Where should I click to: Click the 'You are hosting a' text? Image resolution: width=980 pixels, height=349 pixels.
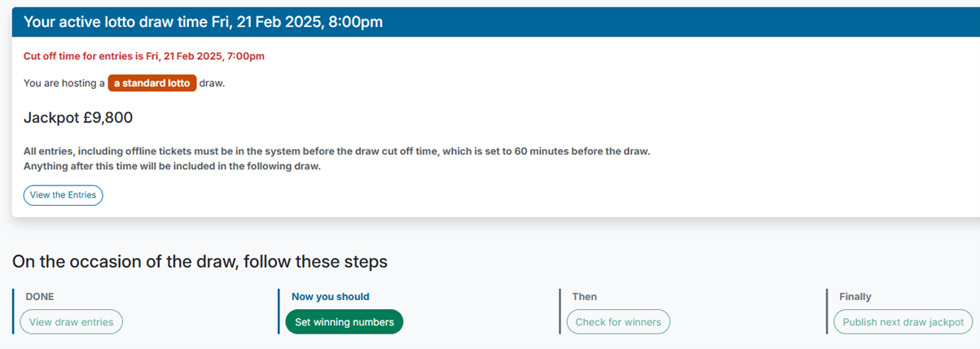click(64, 83)
